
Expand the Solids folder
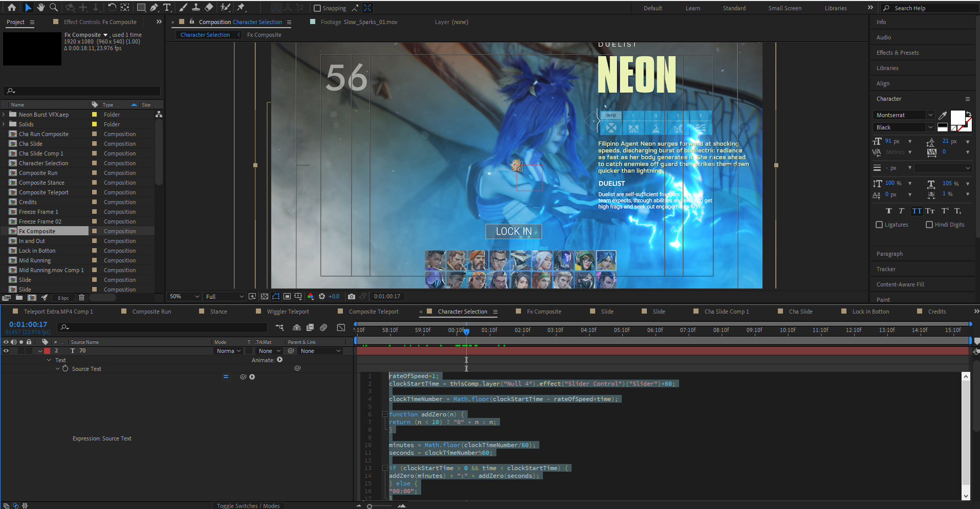[x=4, y=124]
